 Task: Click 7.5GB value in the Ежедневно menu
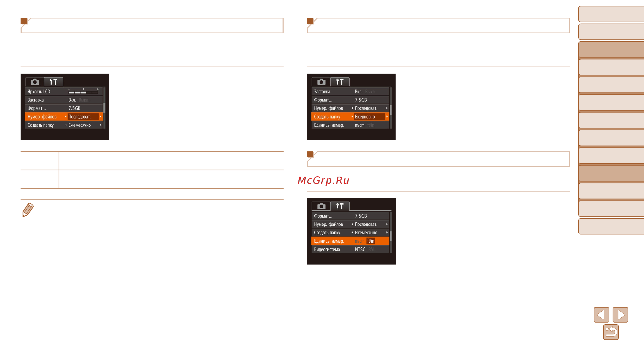[x=361, y=100]
